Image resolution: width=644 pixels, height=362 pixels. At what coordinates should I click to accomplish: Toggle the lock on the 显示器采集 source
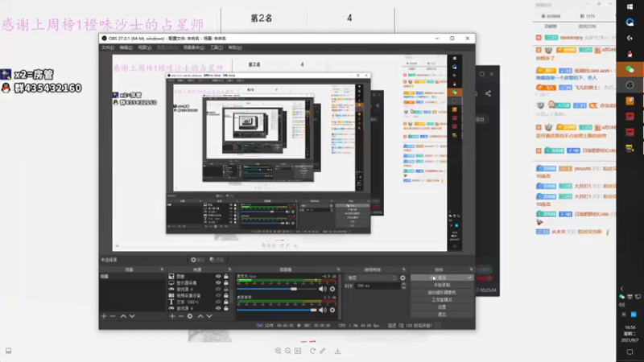point(226,283)
